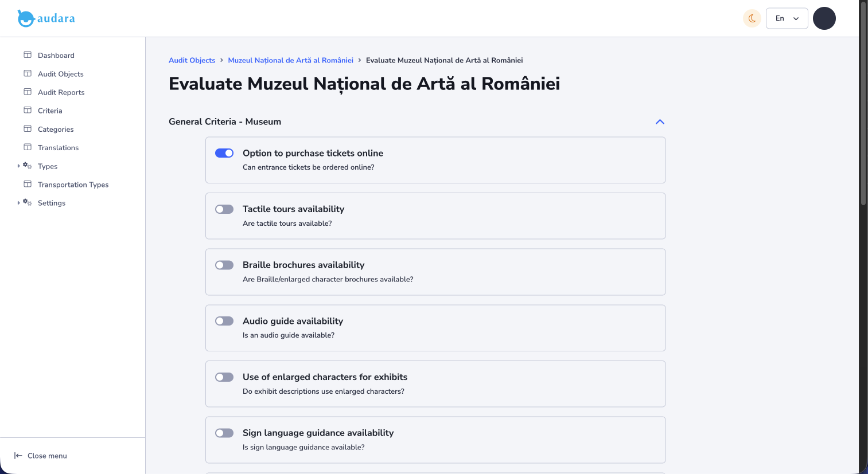This screenshot has width=868, height=474.
Task: Disable Option to purchase tickets online toggle
Action: [224, 153]
